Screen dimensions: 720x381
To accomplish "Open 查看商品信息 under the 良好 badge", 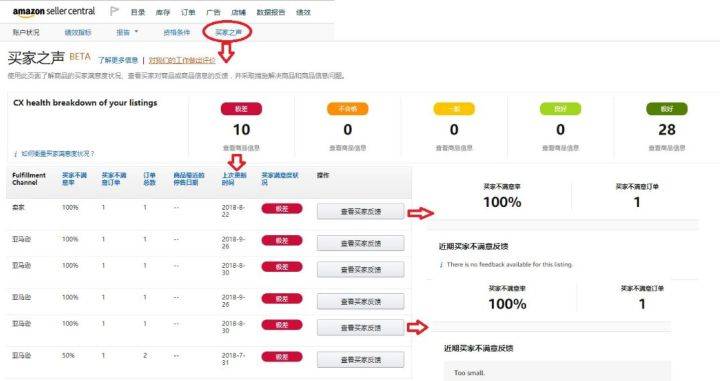I will [560, 148].
